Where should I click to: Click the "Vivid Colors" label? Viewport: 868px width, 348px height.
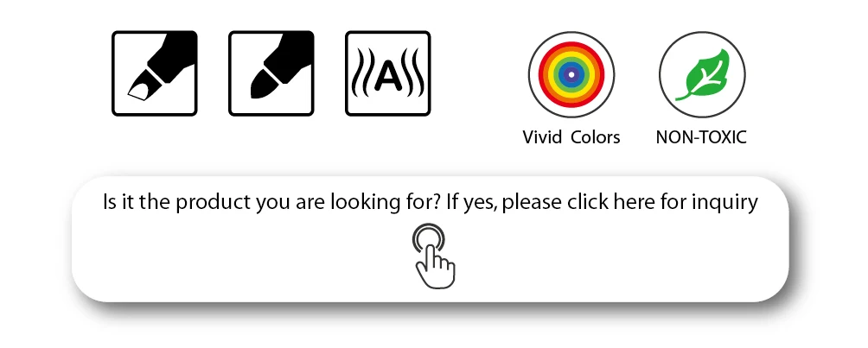pos(571,137)
